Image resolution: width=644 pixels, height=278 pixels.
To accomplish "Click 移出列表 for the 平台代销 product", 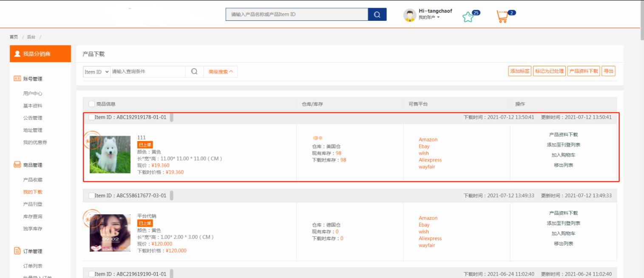I will 564,244.
